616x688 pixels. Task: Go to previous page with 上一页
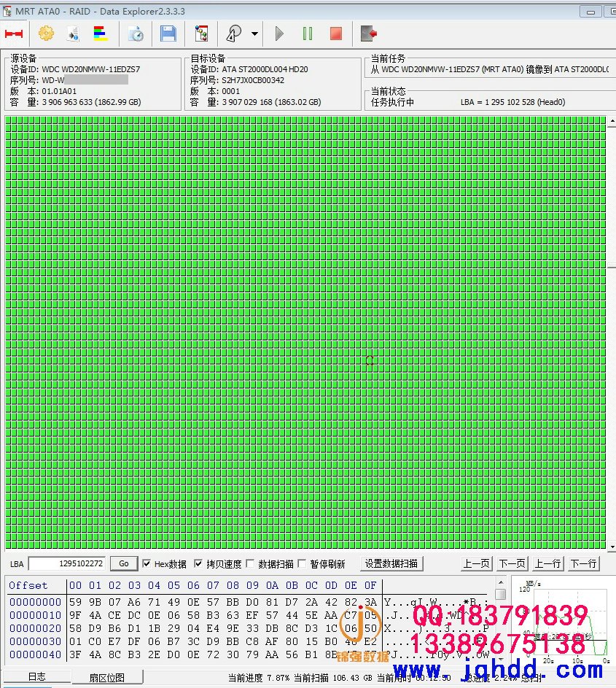tap(477, 563)
